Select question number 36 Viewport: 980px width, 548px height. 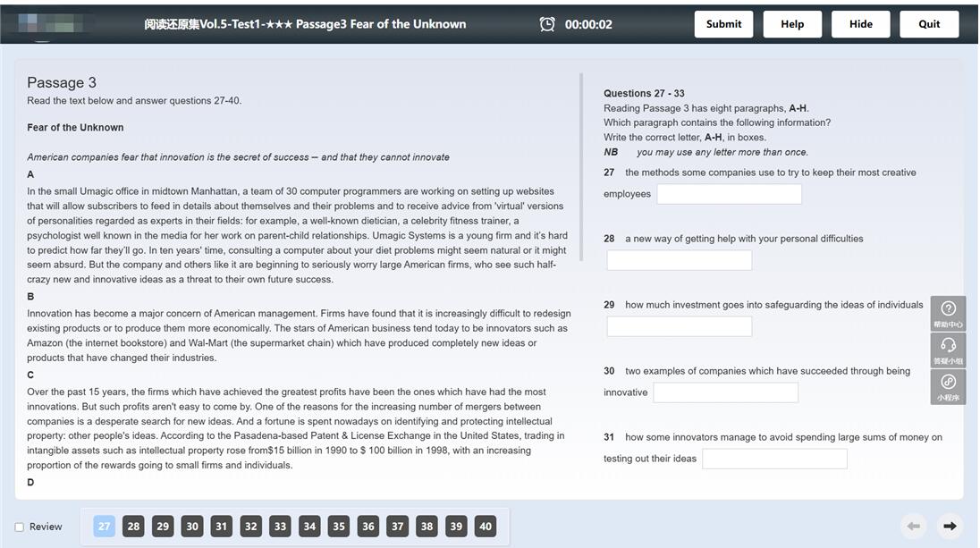368,527
